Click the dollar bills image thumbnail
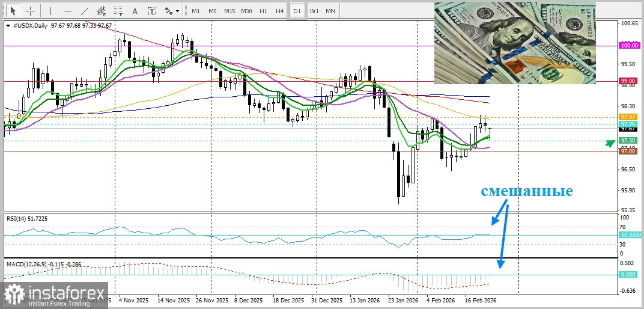This screenshot has width=644, height=309. click(x=515, y=42)
